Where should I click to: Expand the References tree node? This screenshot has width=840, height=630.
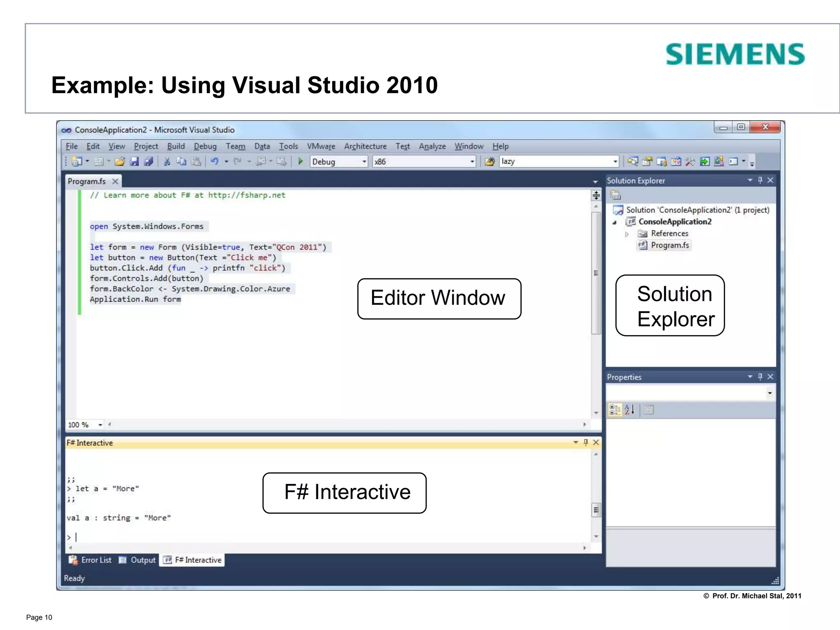click(627, 234)
